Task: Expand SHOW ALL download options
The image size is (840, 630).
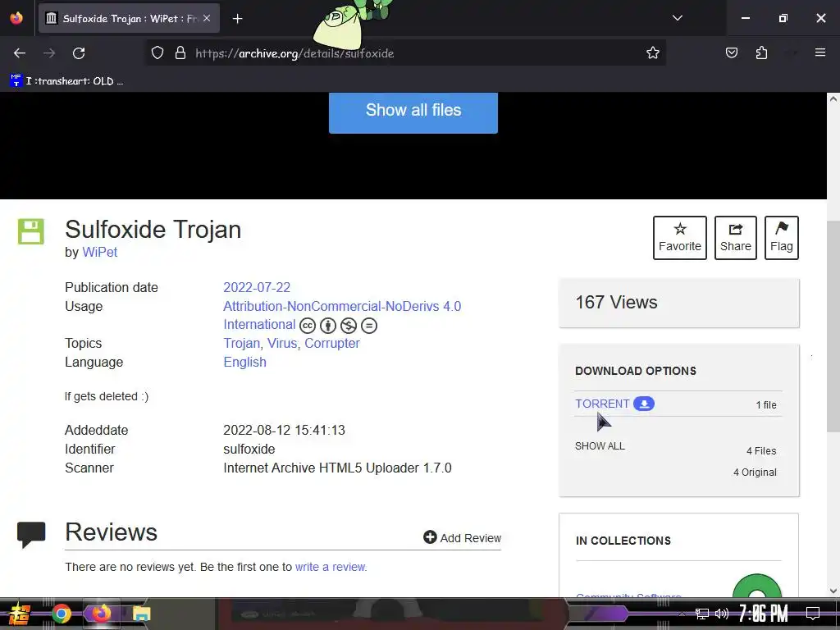Action: pos(600,446)
